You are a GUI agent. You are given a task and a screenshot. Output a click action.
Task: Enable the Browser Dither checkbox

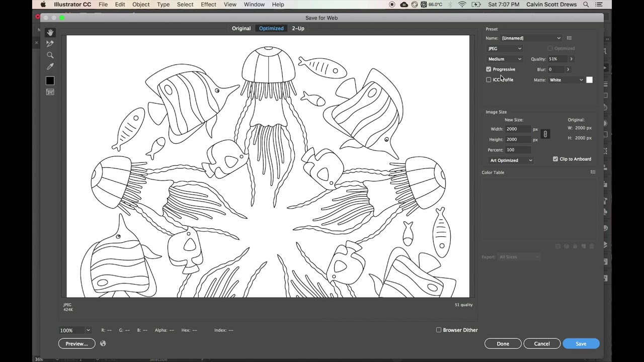click(x=439, y=330)
